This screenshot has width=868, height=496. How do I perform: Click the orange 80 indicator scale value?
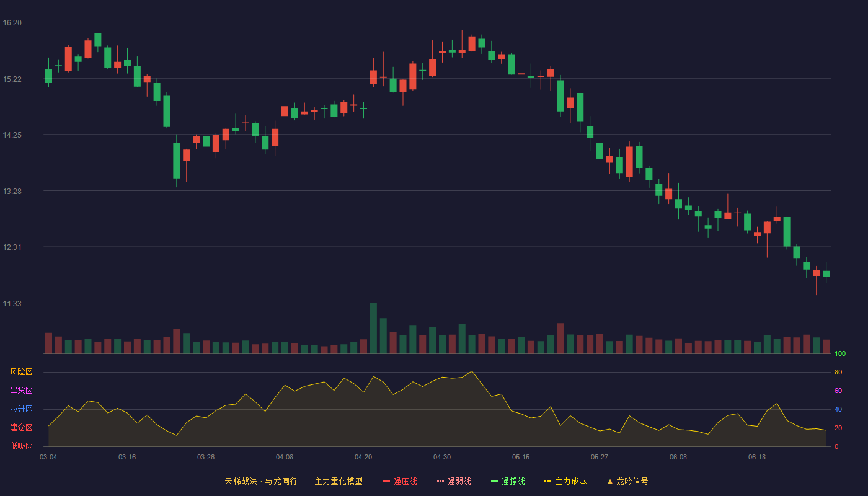[838, 372]
